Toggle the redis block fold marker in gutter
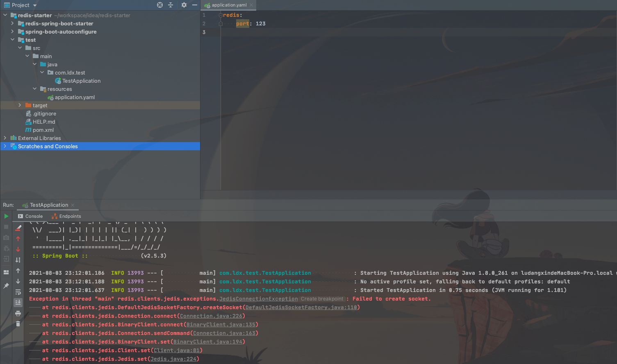The width and height of the screenshot is (617, 364). pyautogui.click(x=221, y=15)
